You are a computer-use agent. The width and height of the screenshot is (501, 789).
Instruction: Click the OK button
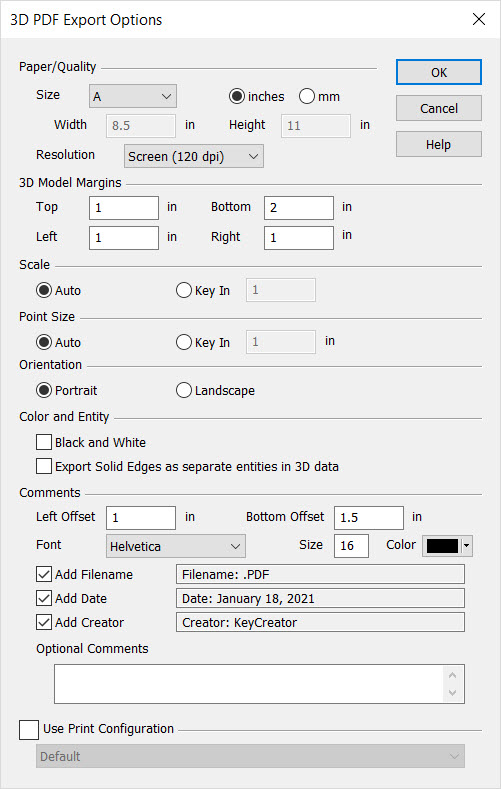439,72
